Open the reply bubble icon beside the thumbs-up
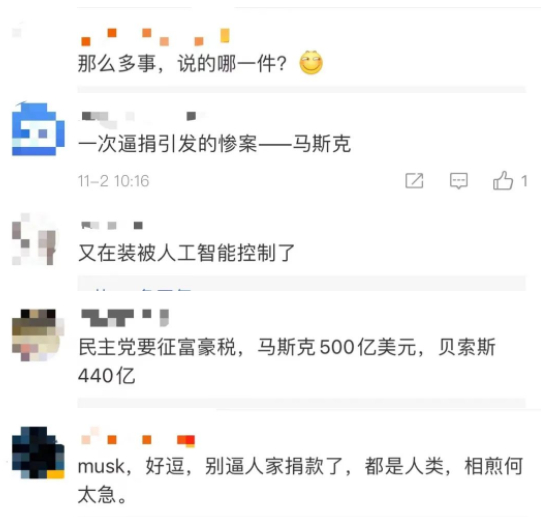This screenshot has height=517, width=541. tap(459, 181)
